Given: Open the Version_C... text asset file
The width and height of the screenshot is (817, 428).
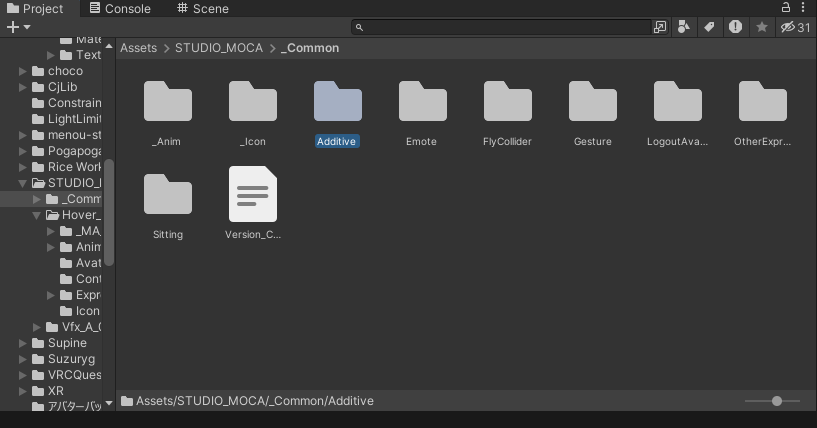Looking at the screenshot, I should [253, 194].
